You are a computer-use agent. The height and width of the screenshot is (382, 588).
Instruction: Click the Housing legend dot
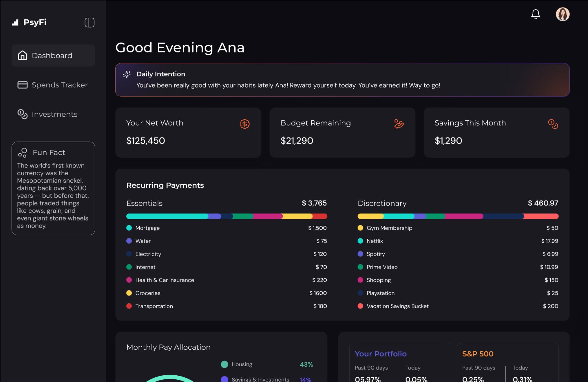[224, 364]
